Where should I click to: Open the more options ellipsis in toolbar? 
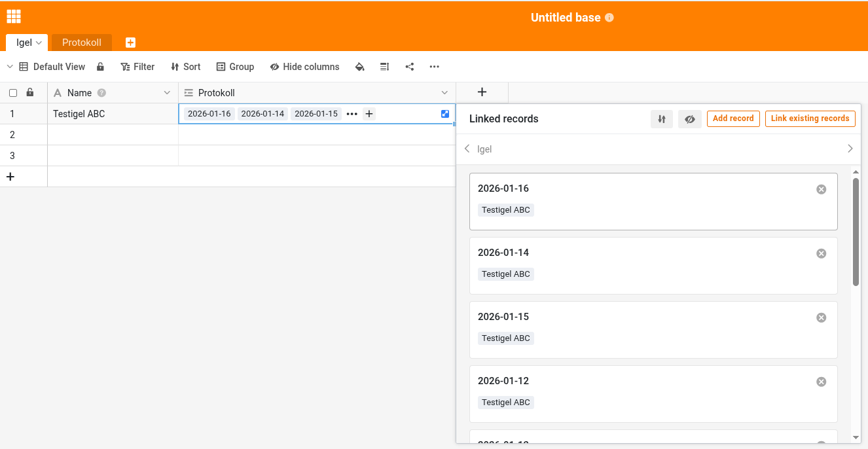point(434,67)
